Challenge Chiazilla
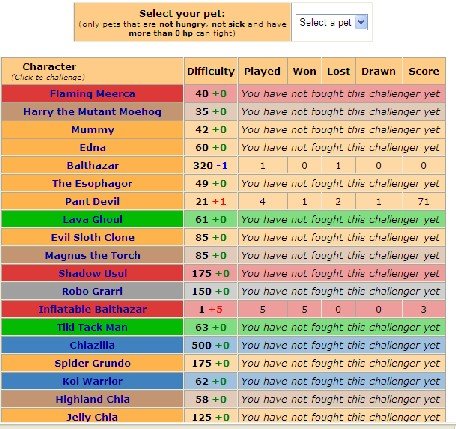This screenshot has height=429, width=456. 93,346
